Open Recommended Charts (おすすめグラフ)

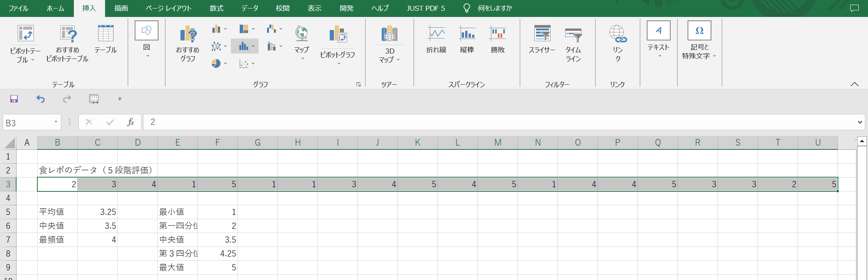[x=188, y=44]
